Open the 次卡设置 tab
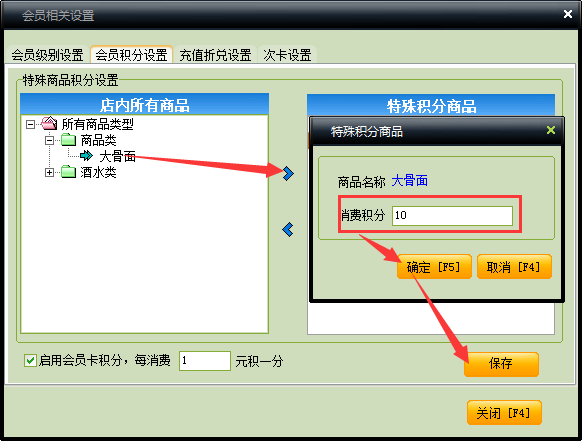Image resolution: width=582 pixels, height=441 pixels. point(287,55)
